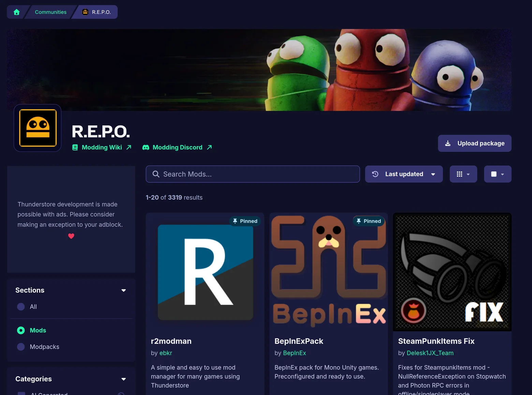Focus the Search Mods field
Image resolution: width=532 pixels, height=395 pixels.
click(253, 174)
